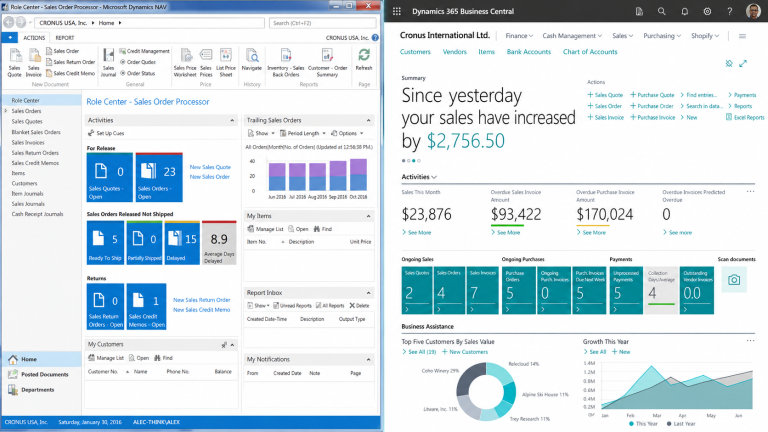This screenshot has width=768, height=432.
Task: Open the Delayed tile showing 15 in NAV
Action: click(182, 243)
